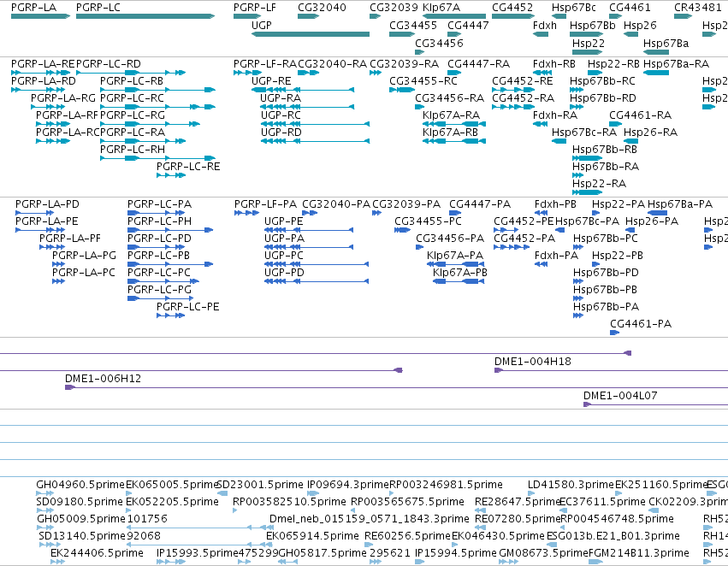Click protein PGRP-LA-PC
The width and height of the screenshot is (728, 566).
58,281
